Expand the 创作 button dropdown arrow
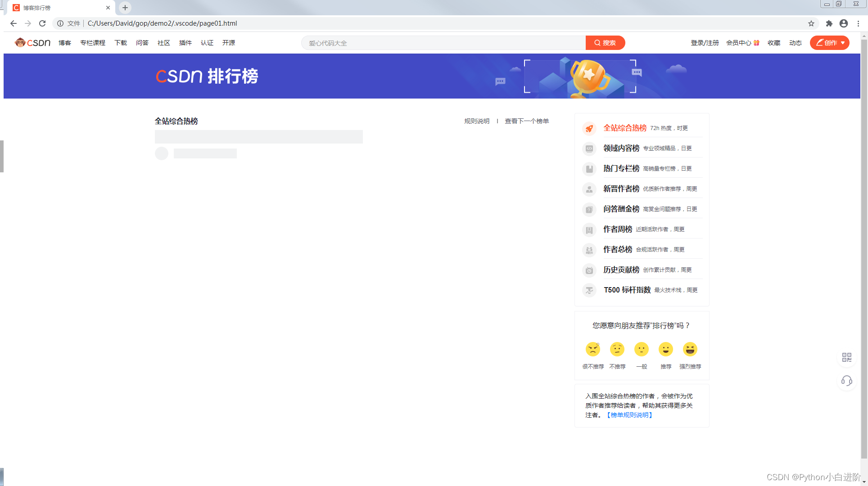 coord(843,43)
